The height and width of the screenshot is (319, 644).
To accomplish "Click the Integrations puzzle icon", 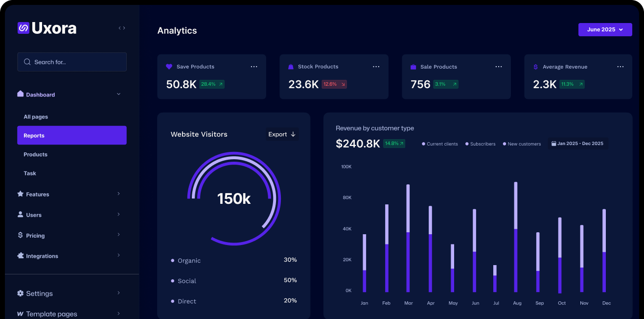I will coord(21,256).
